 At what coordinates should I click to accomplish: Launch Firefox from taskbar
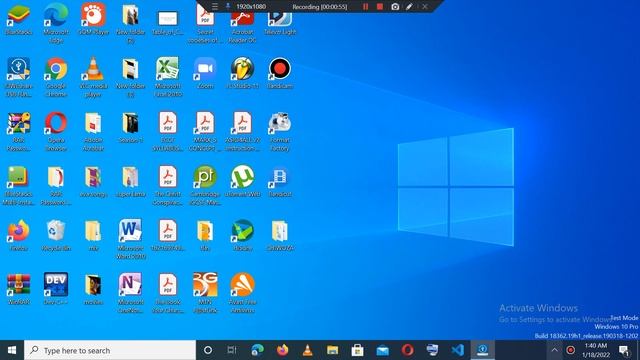coord(282,350)
